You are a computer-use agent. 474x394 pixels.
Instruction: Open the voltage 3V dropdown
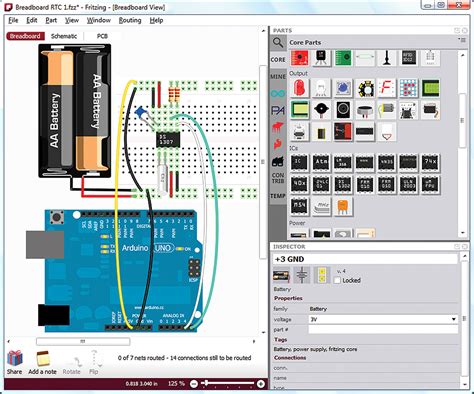[383, 319]
